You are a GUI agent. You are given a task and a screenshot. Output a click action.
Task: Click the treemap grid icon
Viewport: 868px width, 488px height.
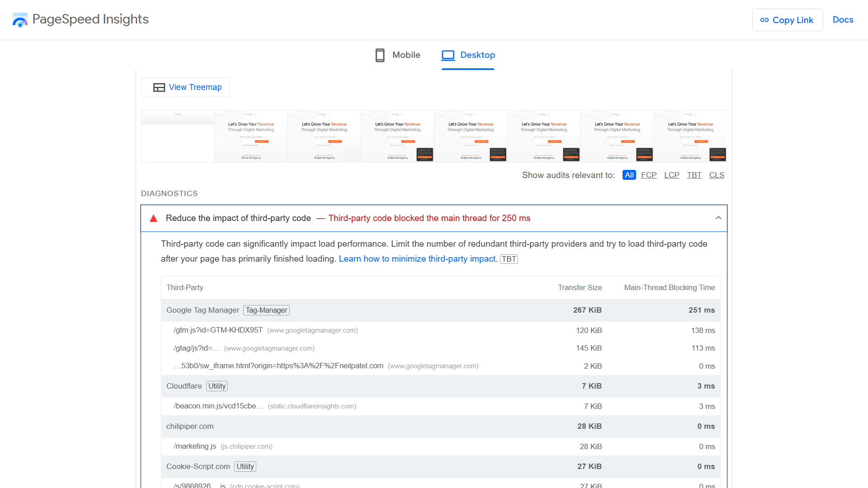(x=159, y=87)
